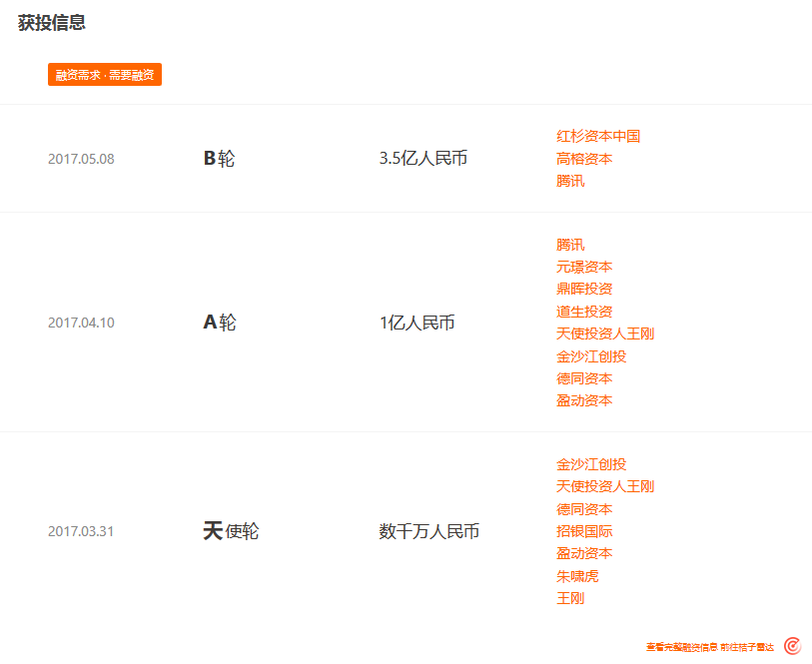Open investor 鼎晖投资 link
Image resolution: width=812 pixels, height=664 pixels.
point(584,289)
